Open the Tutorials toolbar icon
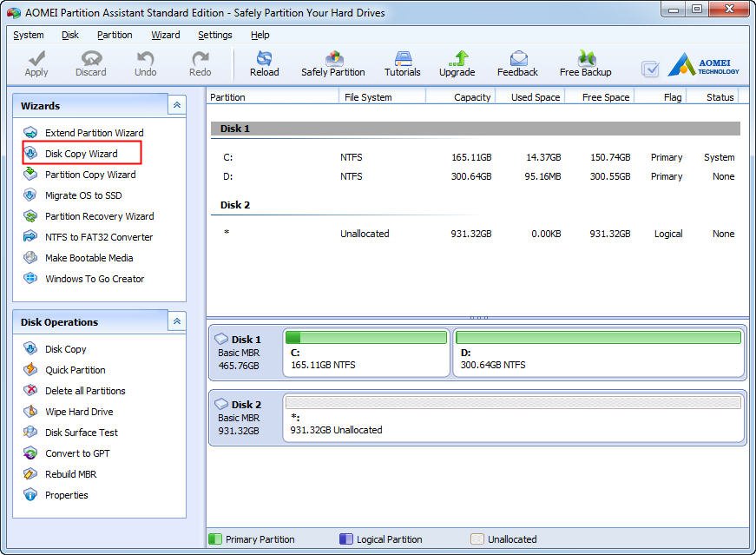Screen dimensions: 756x555 tap(402, 63)
